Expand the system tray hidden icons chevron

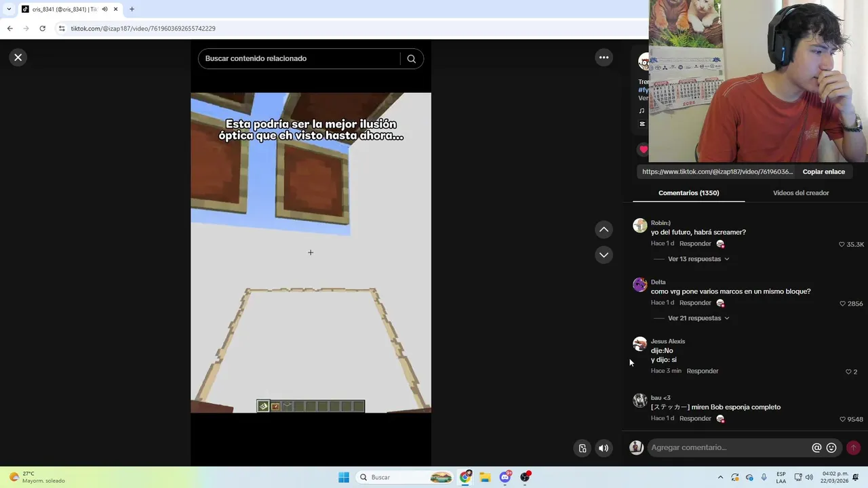pos(720,477)
